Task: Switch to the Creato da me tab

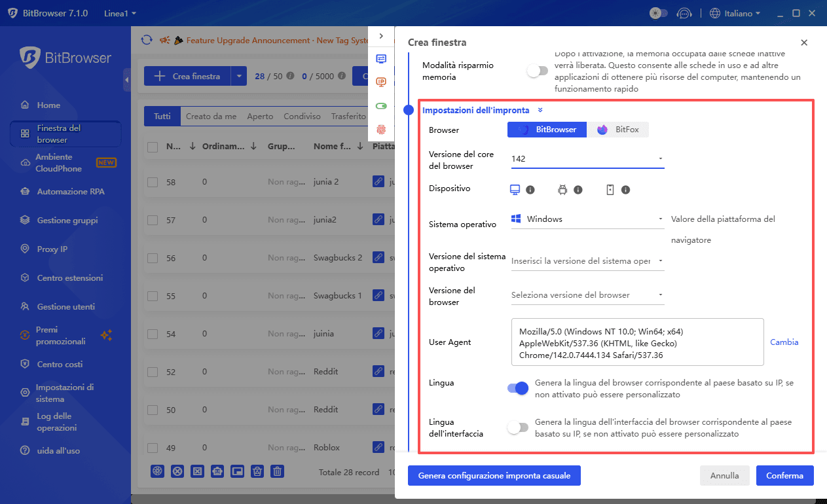Action: tap(211, 117)
